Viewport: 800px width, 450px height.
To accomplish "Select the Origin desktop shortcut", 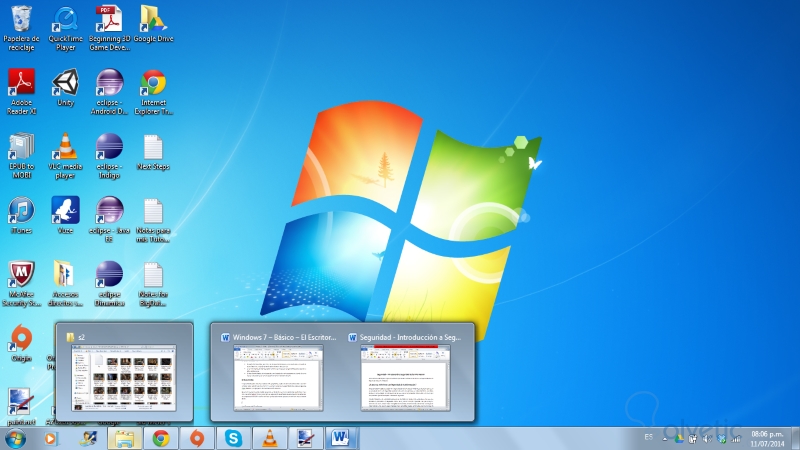I will (x=21, y=343).
